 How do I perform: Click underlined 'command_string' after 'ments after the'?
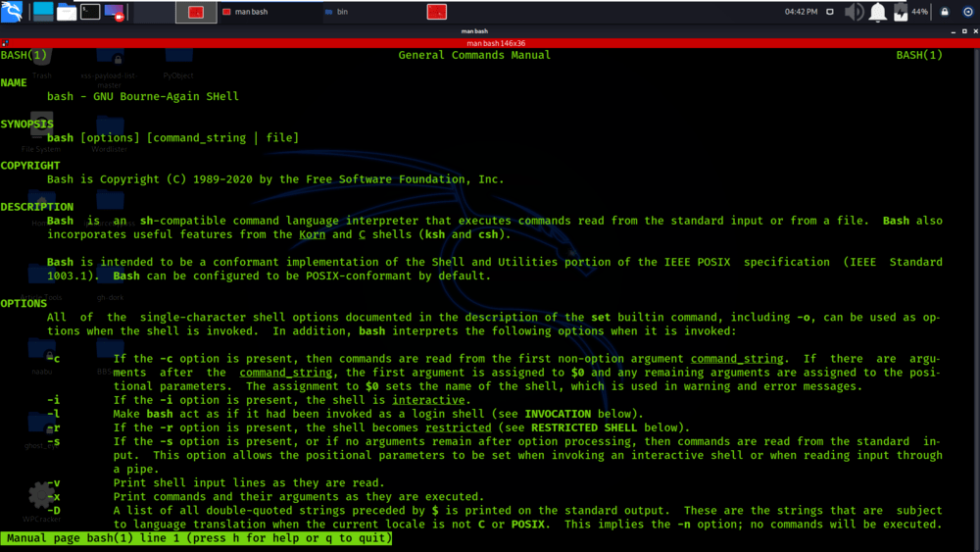tap(285, 373)
